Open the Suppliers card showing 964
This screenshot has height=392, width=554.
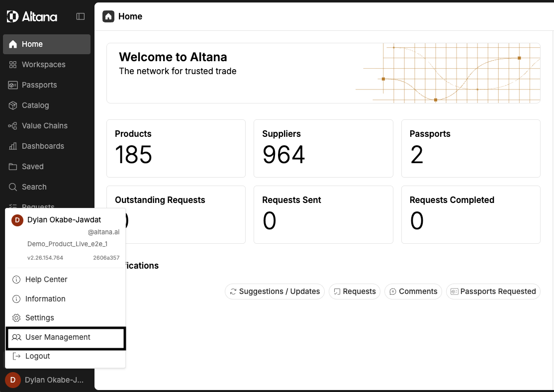point(323,148)
